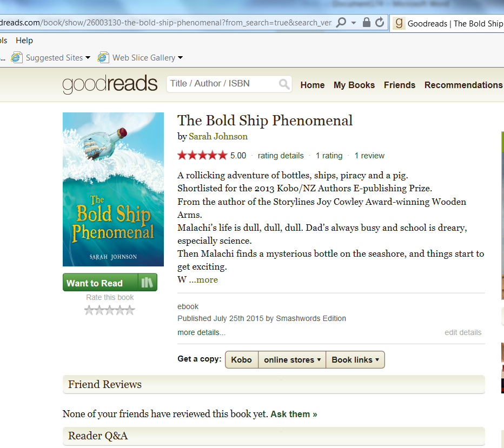Image resolution: width=504 pixels, height=448 pixels.
Task: Refresh the page with reload icon
Action: pyautogui.click(x=380, y=22)
